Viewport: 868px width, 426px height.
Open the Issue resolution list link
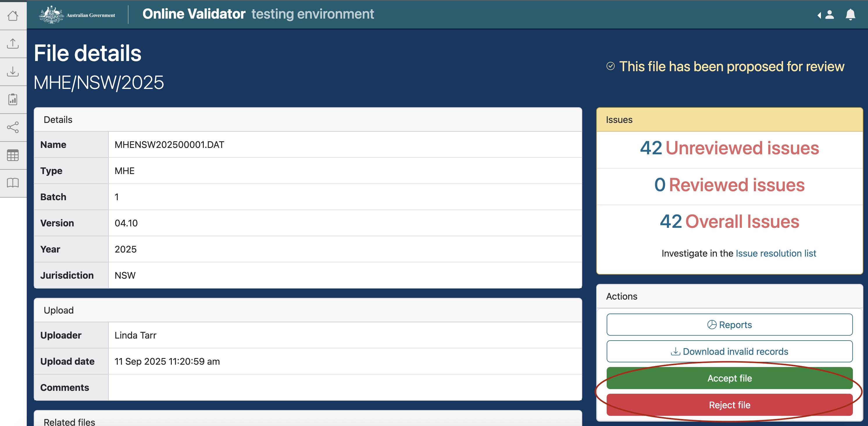click(x=776, y=253)
